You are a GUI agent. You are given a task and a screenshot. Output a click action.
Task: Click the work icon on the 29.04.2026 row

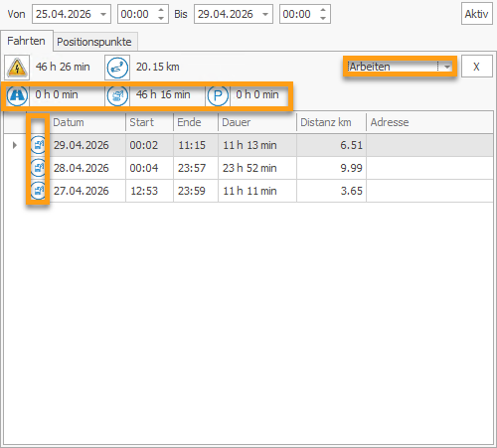[38, 145]
